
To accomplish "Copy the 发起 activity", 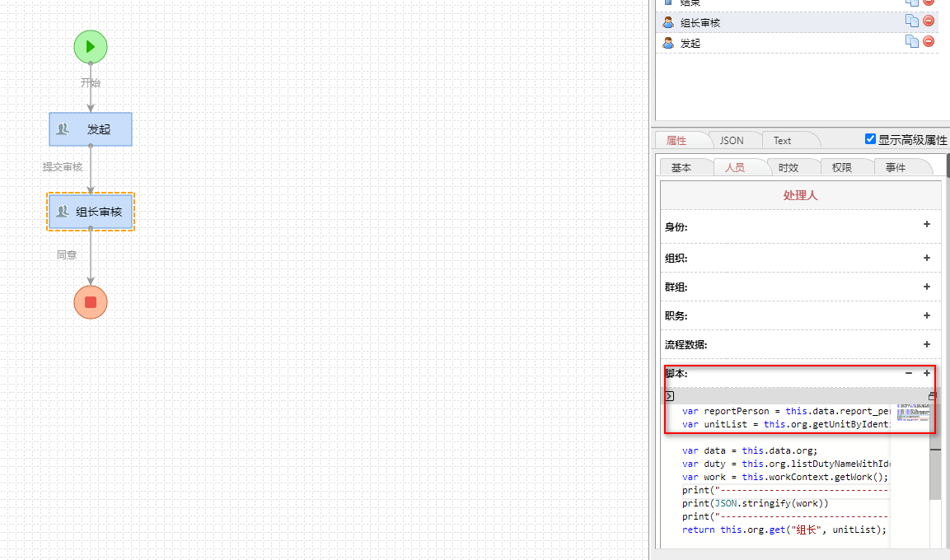I will (911, 41).
